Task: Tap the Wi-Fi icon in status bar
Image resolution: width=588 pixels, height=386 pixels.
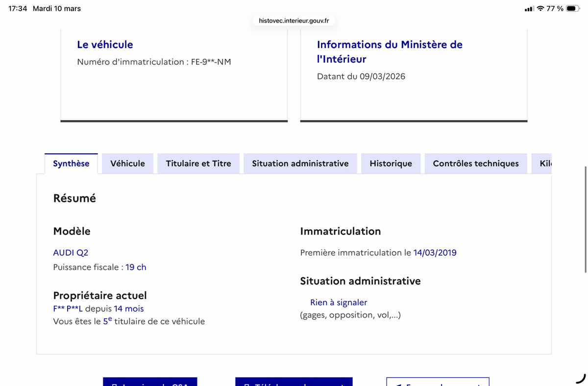Action: coord(540,8)
